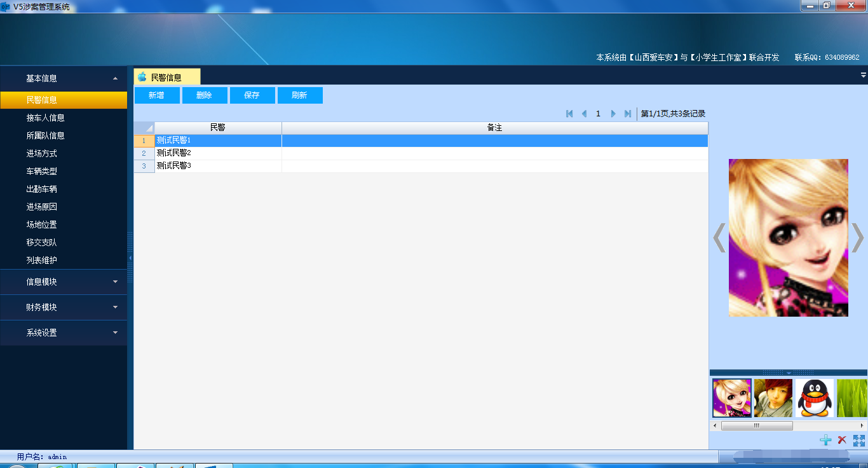Add a new photo with the plus icon
Screen dimensions: 868x468
click(x=825, y=440)
